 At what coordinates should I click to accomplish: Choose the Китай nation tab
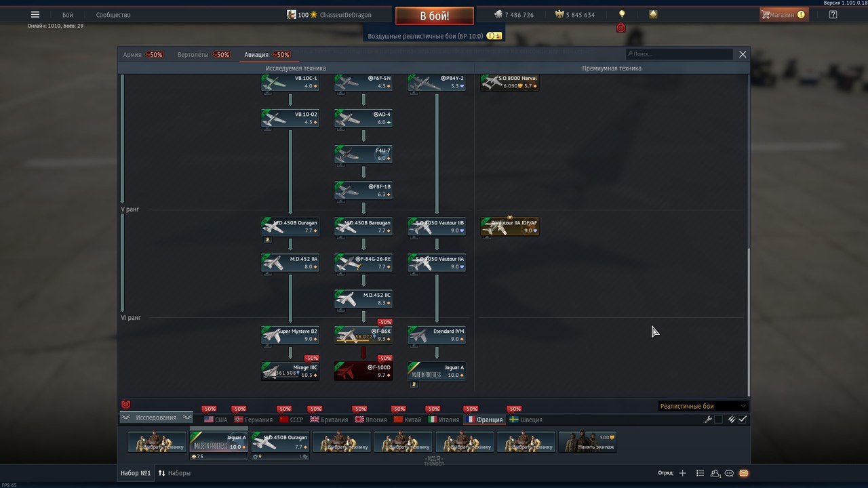[408, 420]
